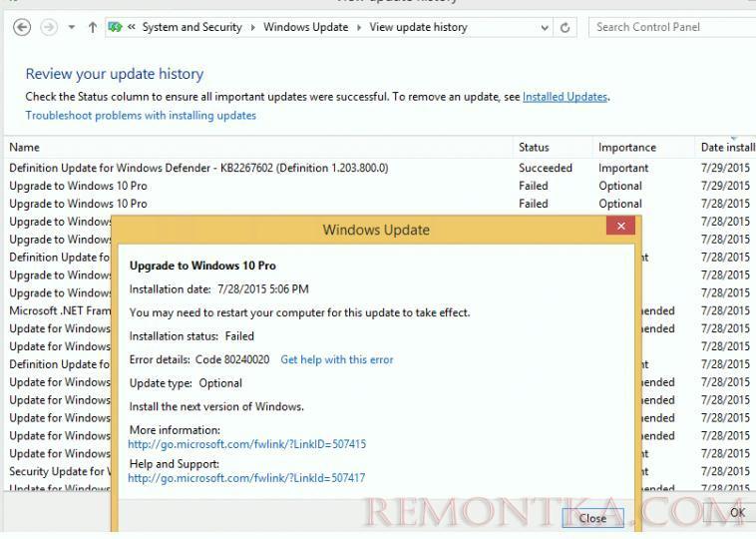The image size is (756, 539).
Task: Open Troubleshoot problems with installing updates
Action: pos(141,116)
